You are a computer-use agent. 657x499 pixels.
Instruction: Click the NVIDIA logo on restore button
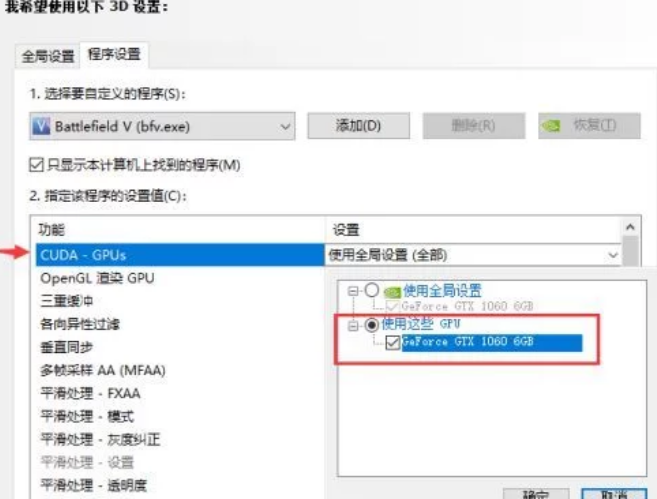coord(551,126)
